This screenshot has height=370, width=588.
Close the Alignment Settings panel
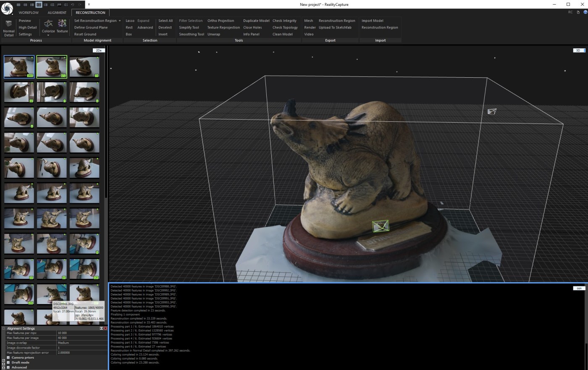(x=105, y=328)
